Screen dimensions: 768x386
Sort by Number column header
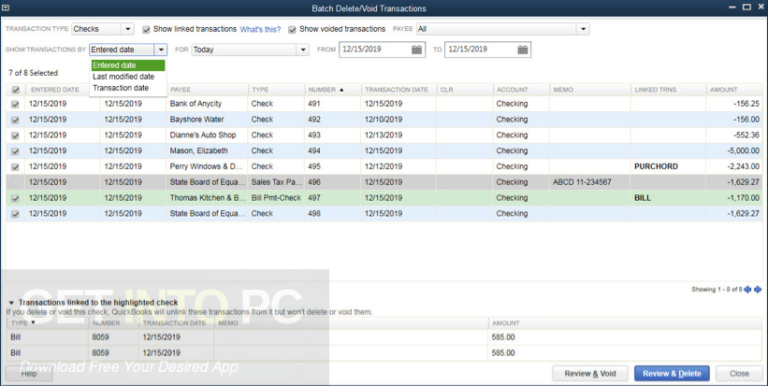point(333,90)
